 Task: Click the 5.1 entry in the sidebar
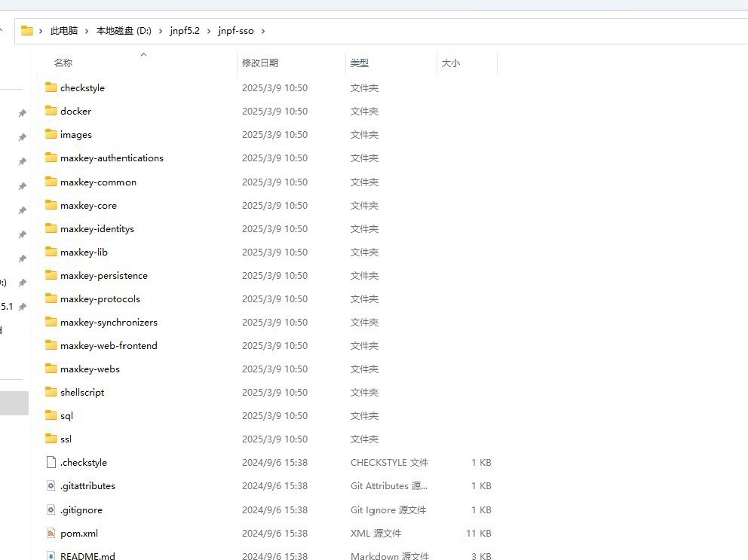tap(7, 307)
